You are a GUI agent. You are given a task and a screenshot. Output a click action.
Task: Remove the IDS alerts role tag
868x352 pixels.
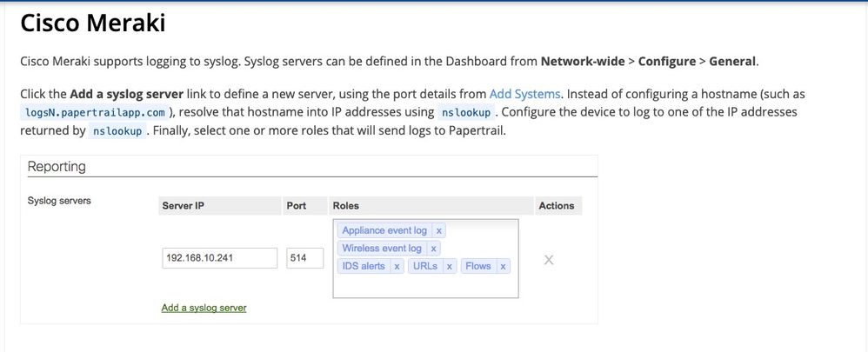(x=397, y=266)
